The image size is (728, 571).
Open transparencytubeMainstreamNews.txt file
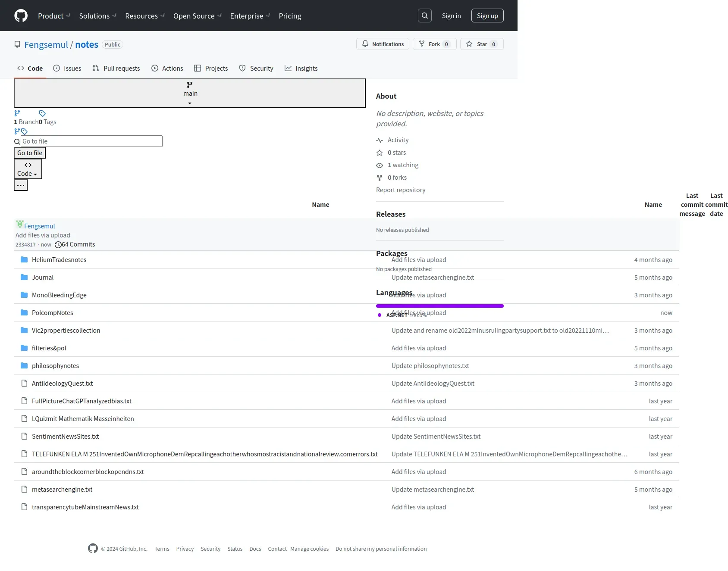pyautogui.click(x=85, y=507)
